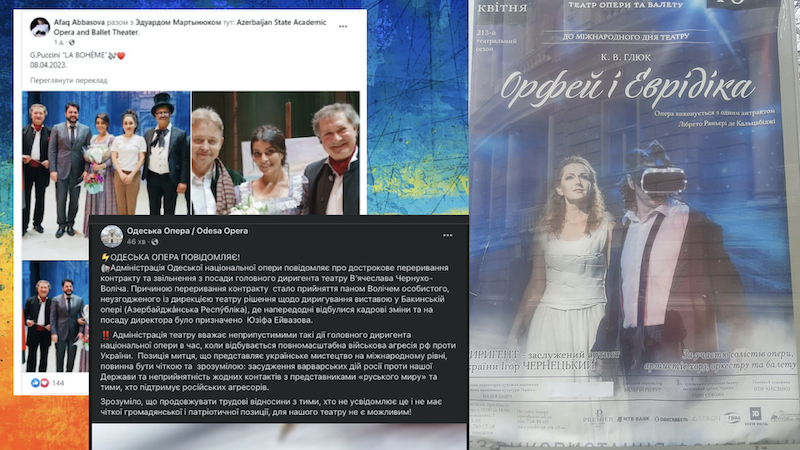The image size is (800, 450).
Task: Open the three-dot menu on Odesa Opera post
Action: (447, 235)
